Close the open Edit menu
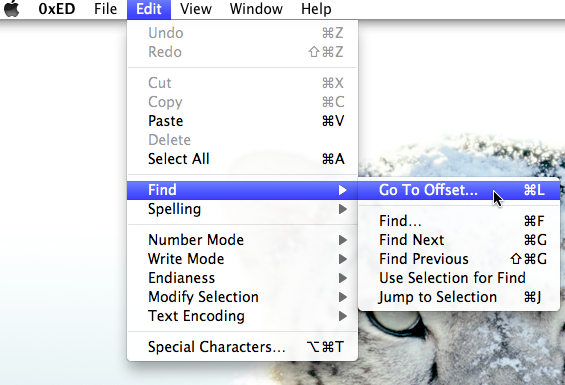Screen dimensions: 565x385 click(x=149, y=9)
